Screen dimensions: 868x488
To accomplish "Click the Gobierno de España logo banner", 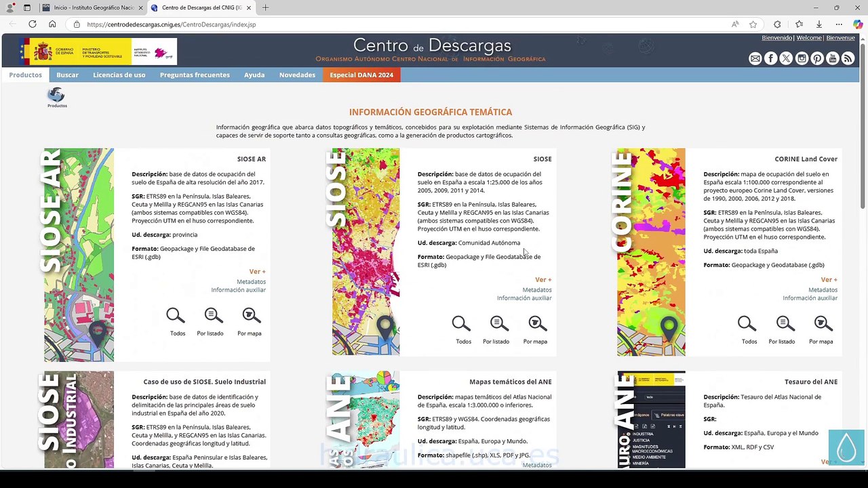I will pyautogui.click(x=99, y=52).
